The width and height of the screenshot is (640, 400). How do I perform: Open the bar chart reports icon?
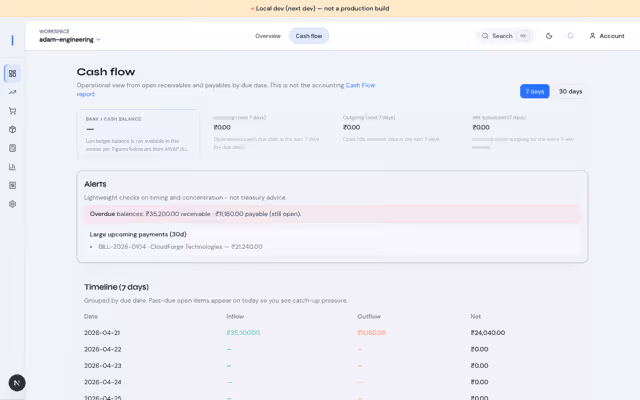click(13, 167)
